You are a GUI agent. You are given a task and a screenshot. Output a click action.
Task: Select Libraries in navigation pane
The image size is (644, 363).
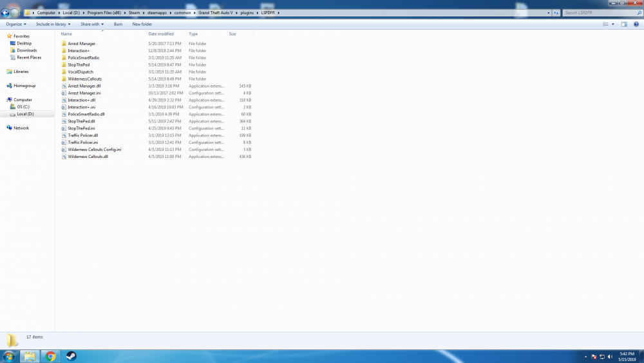(21, 72)
